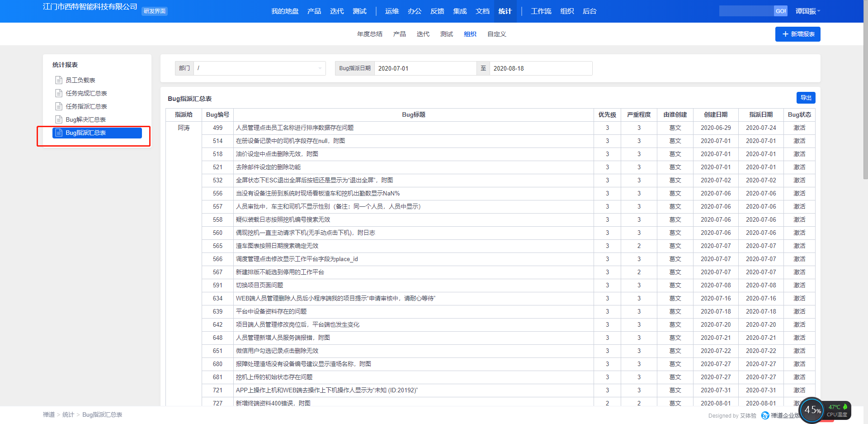Click the 新增报表 button

coord(797,34)
